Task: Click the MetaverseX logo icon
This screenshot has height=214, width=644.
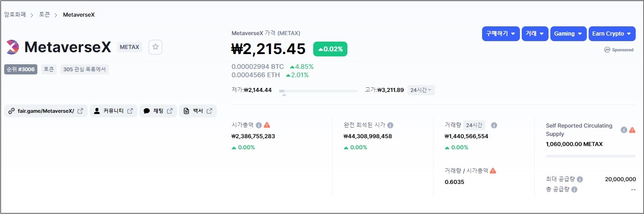Action: coord(12,47)
